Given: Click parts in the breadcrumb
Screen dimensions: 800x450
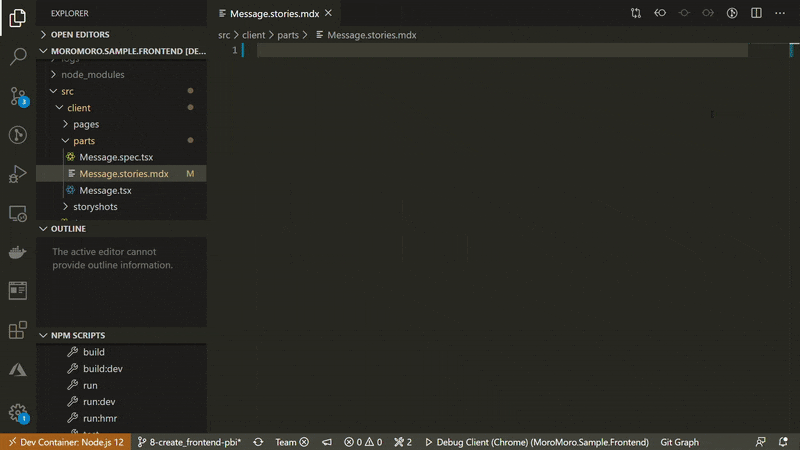Looking at the screenshot, I should pos(288,35).
